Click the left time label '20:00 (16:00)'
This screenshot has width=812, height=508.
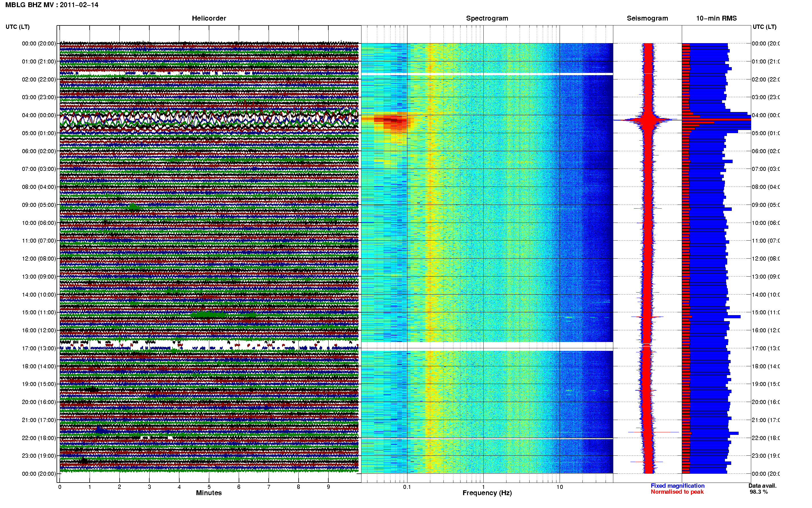point(39,402)
